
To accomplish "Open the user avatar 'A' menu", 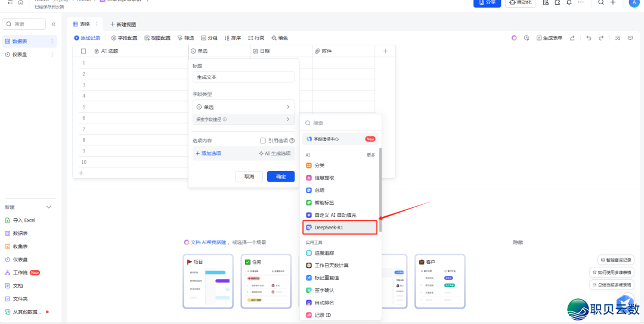I will click(x=635, y=2).
